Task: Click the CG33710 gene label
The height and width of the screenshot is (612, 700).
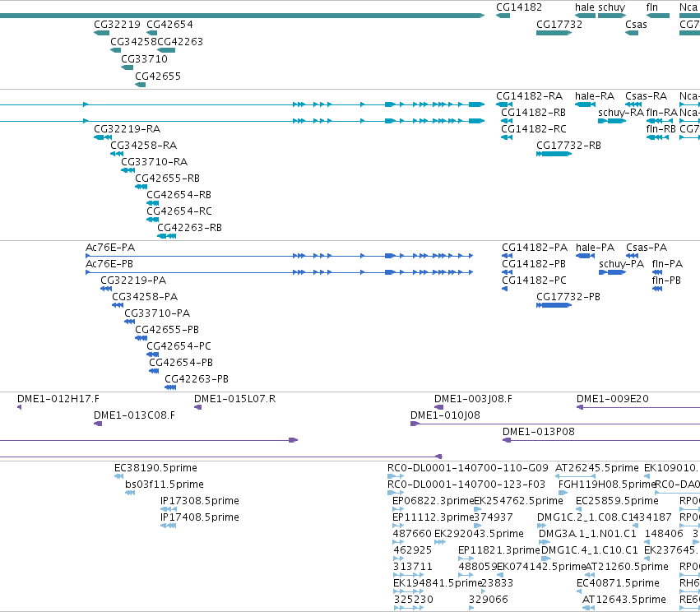Action: click(144, 59)
